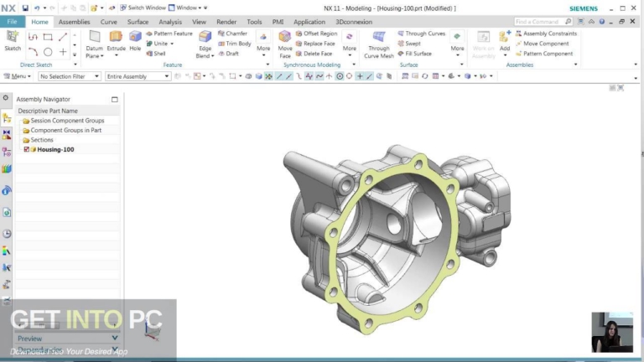Maximize the Assembly Navigator panel
Viewport: 644px width, 362px height.
(x=115, y=100)
